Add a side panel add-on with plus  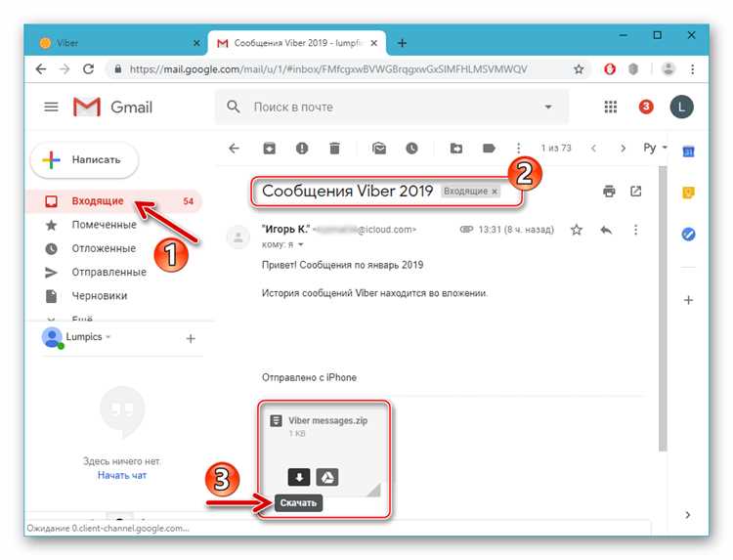pyautogui.click(x=688, y=300)
